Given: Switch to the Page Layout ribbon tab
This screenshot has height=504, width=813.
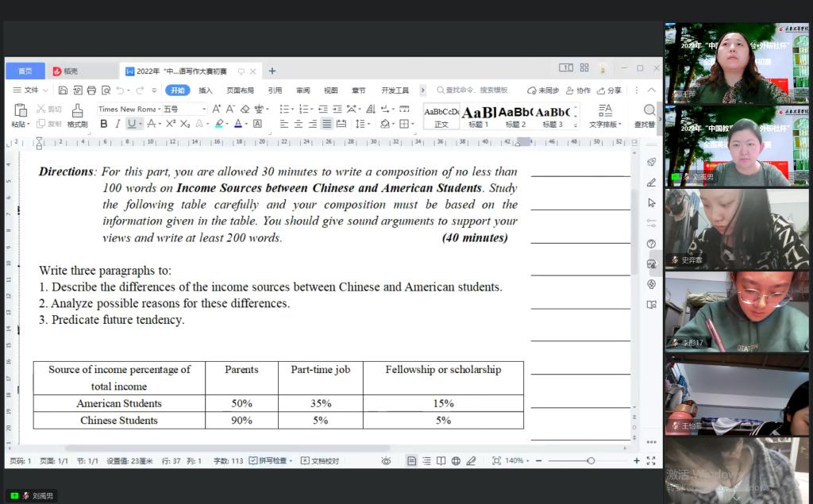Looking at the screenshot, I should pyautogui.click(x=240, y=90).
